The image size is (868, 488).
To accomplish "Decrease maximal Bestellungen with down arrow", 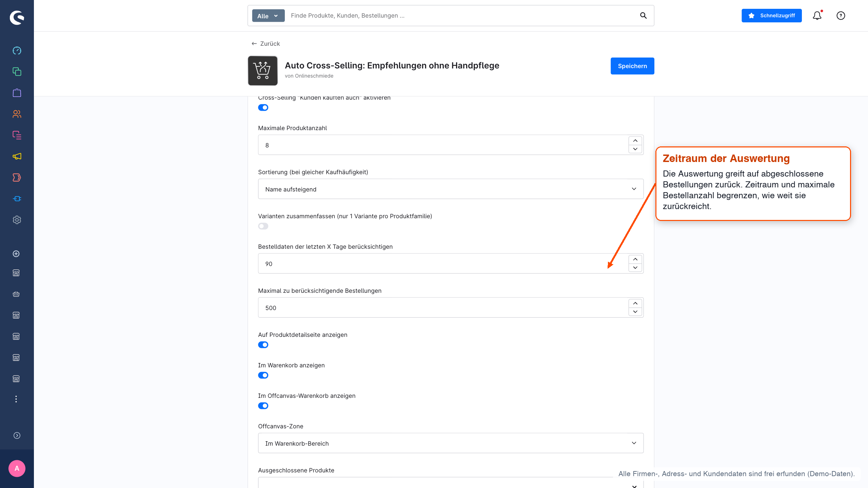I will 635,312.
